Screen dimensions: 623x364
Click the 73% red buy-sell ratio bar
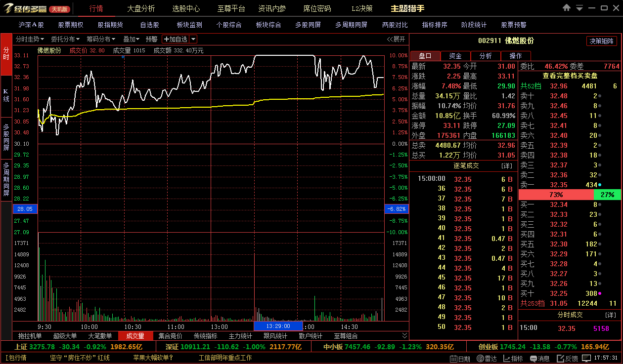[556, 195]
